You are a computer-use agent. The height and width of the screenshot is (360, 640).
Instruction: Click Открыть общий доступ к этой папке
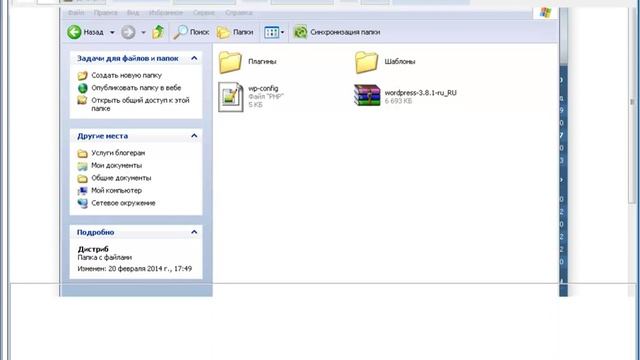(x=140, y=104)
